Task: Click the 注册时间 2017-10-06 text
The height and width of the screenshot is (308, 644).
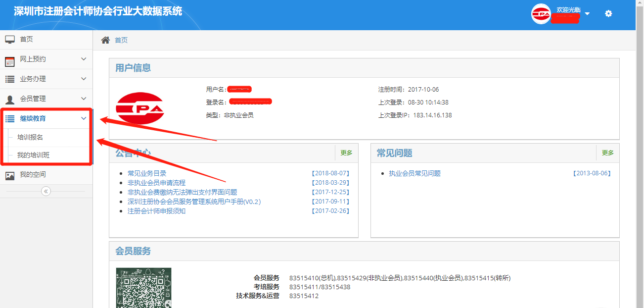Action: 409,90
